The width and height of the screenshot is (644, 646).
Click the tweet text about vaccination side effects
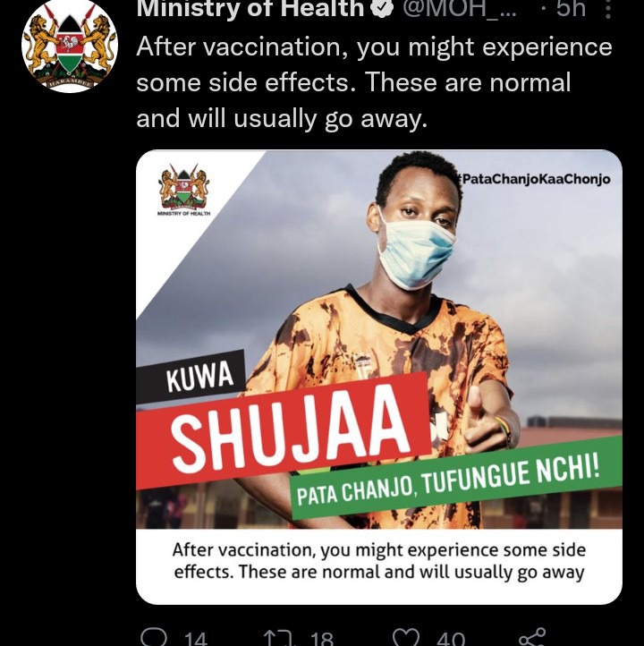click(374, 82)
